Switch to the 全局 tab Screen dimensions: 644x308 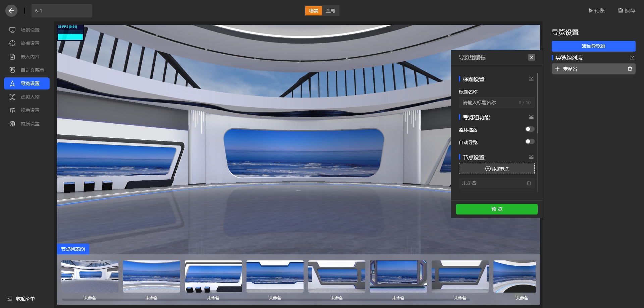click(330, 11)
